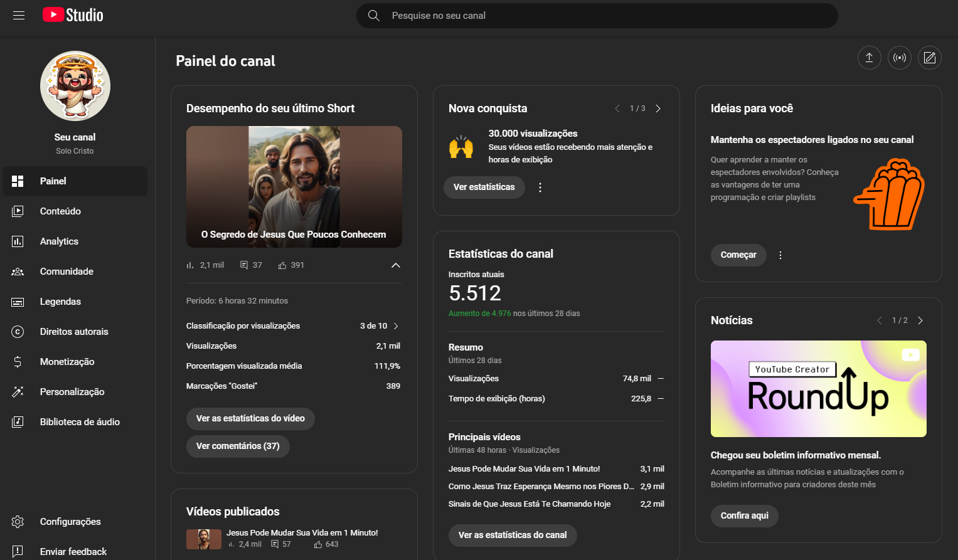Open Ideias para você three-dot menu

[780, 255]
